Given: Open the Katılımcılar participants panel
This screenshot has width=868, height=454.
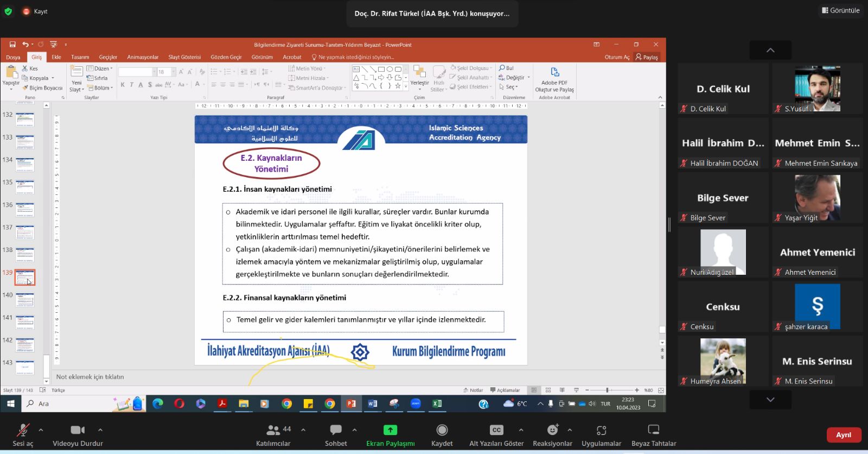Looking at the screenshot, I should (273, 434).
